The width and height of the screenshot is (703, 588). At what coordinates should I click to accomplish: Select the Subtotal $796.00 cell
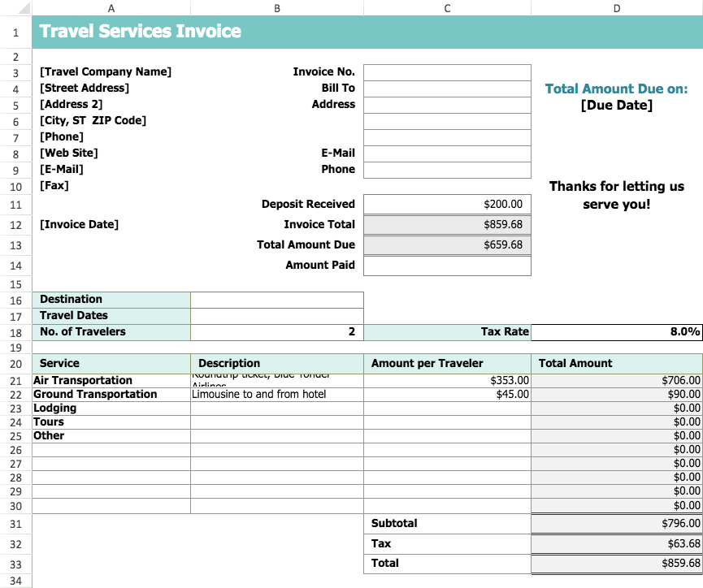(617, 524)
